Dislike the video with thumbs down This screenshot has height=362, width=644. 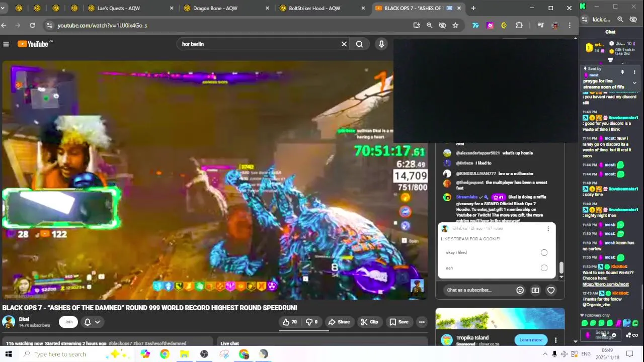pos(312,322)
